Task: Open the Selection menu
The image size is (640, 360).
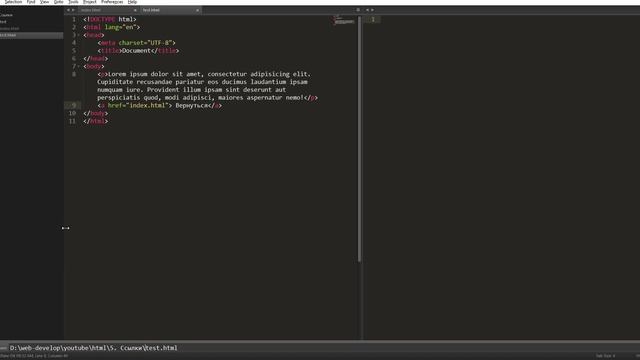Action: coord(13,2)
